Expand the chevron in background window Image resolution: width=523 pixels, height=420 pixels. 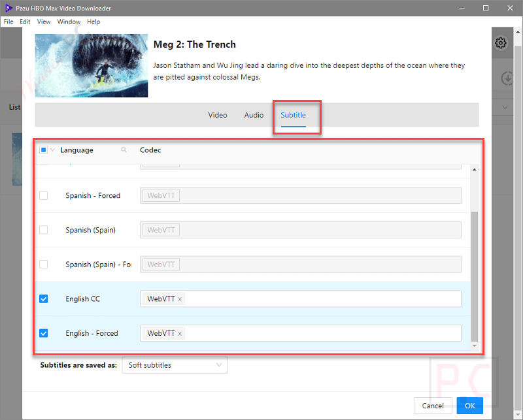point(505,107)
